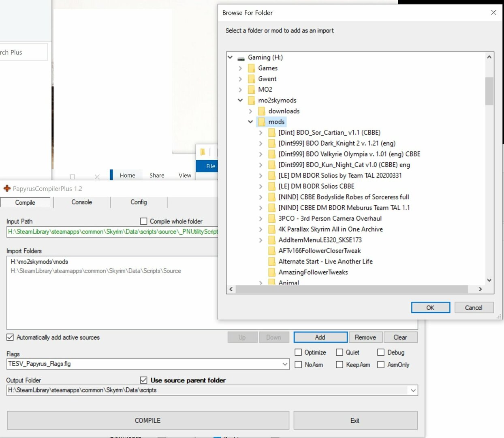Select H:\mo2skymods\mods import folder entry
Screen dimensions: 504x438
39,262
